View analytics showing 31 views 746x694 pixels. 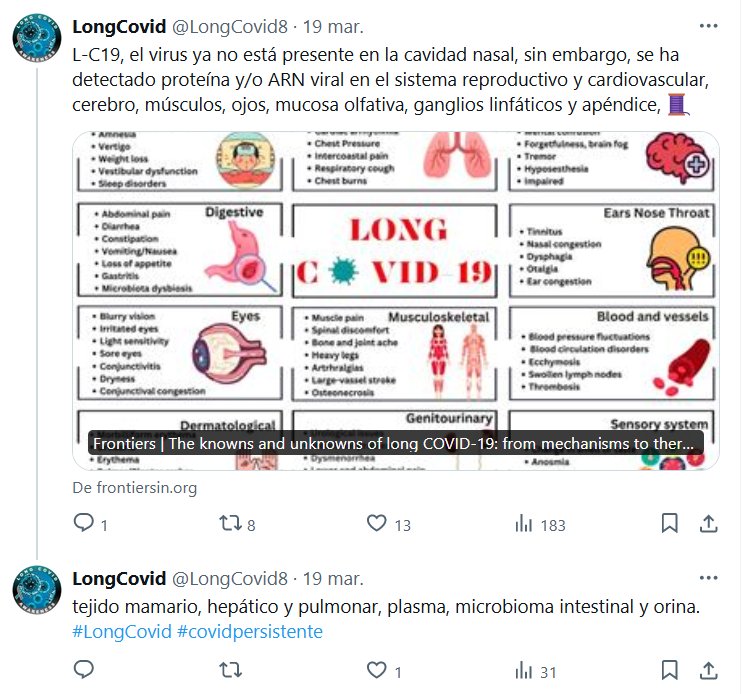point(535,672)
